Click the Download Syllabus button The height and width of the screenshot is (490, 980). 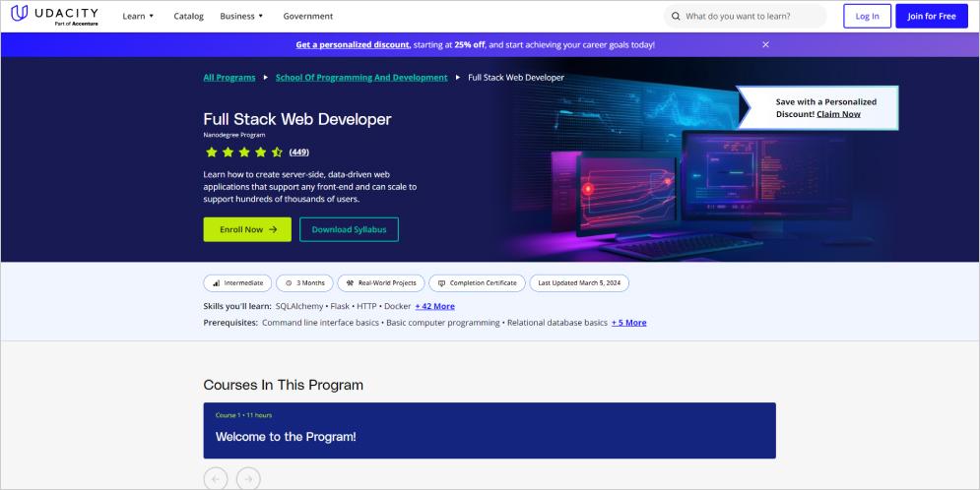tap(349, 229)
